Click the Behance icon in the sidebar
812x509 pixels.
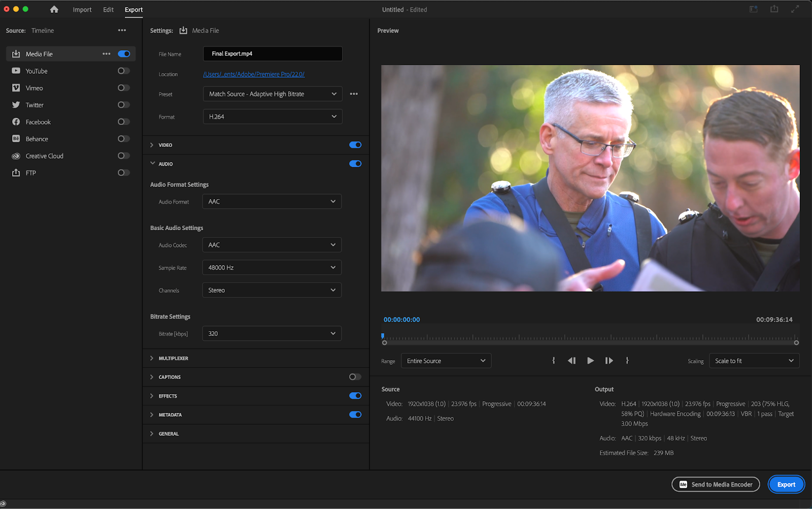tap(16, 138)
